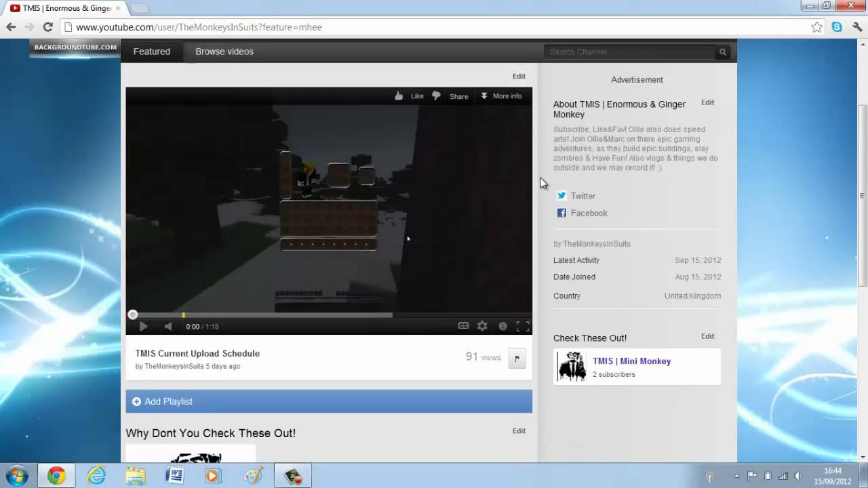Click the Mini Monkey channel avatar
868x488 pixels.
pyautogui.click(x=572, y=366)
